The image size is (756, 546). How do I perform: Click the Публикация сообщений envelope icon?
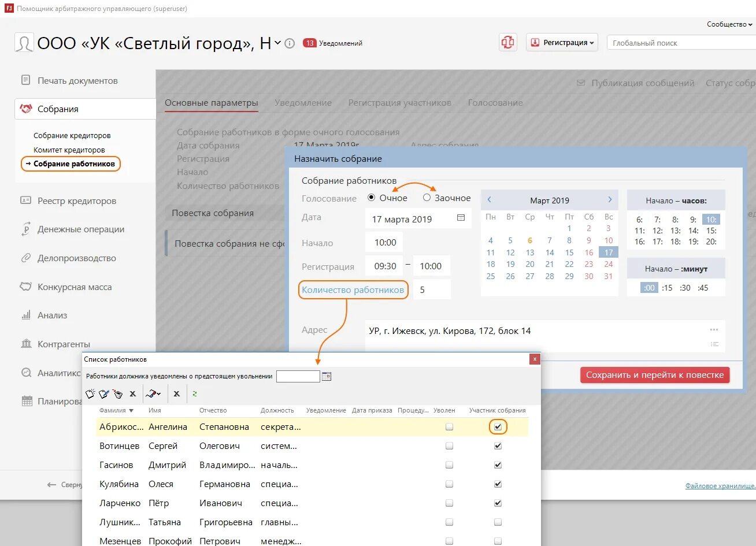click(x=581, y=83)
